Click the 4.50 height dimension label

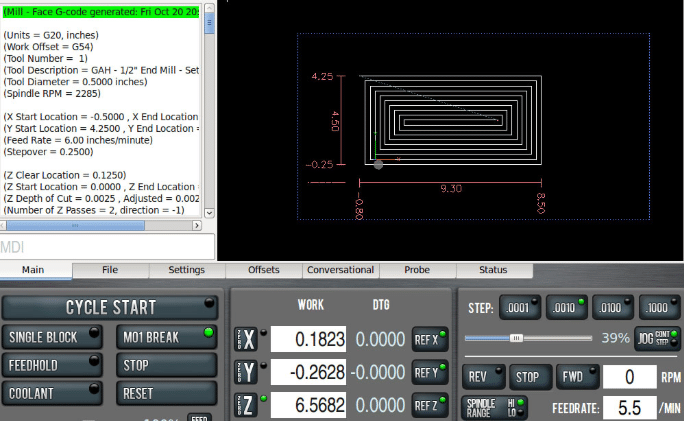tap(335, 121)
